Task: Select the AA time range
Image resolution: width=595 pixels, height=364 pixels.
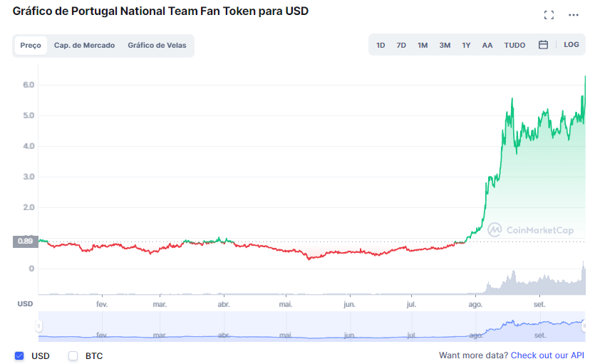Action: (x=487, y=45)
